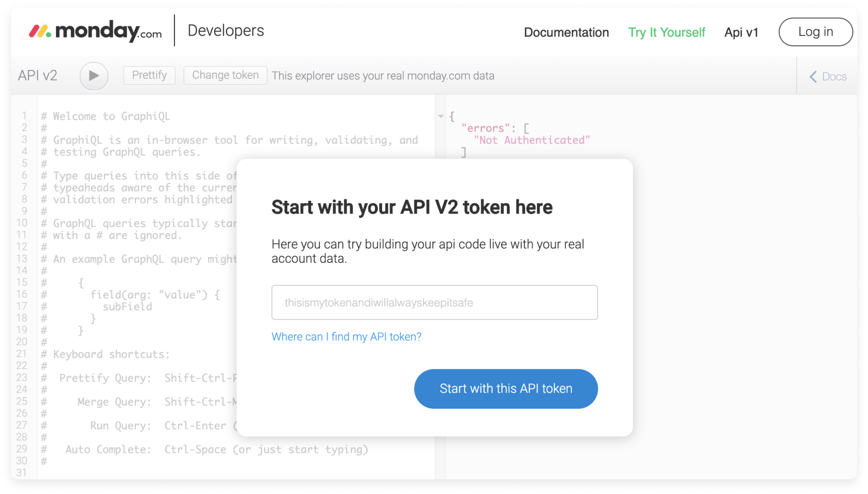This screenshot has height=494, width=868.
Task: Click the Developers heading link
Action: coord(226,31)
